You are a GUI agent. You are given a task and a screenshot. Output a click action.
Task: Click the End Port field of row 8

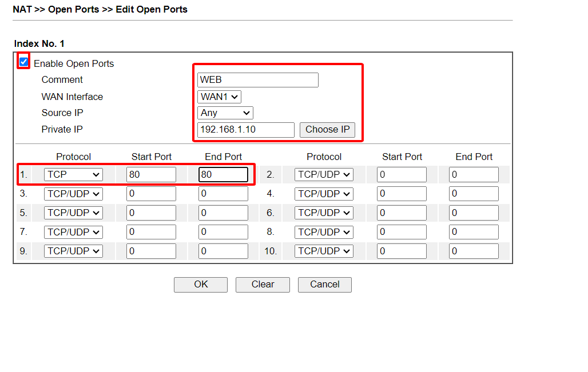(474, 232)
